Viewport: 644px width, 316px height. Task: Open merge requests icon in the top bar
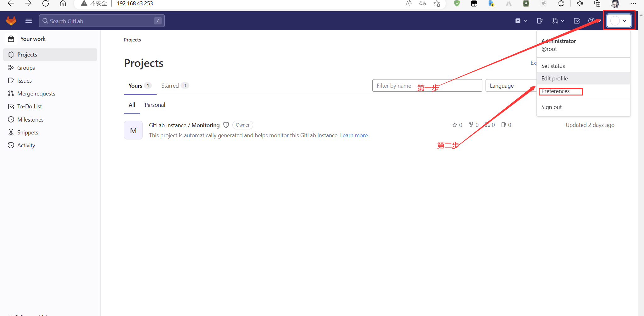pyautogui.click(x=555, y=20)
